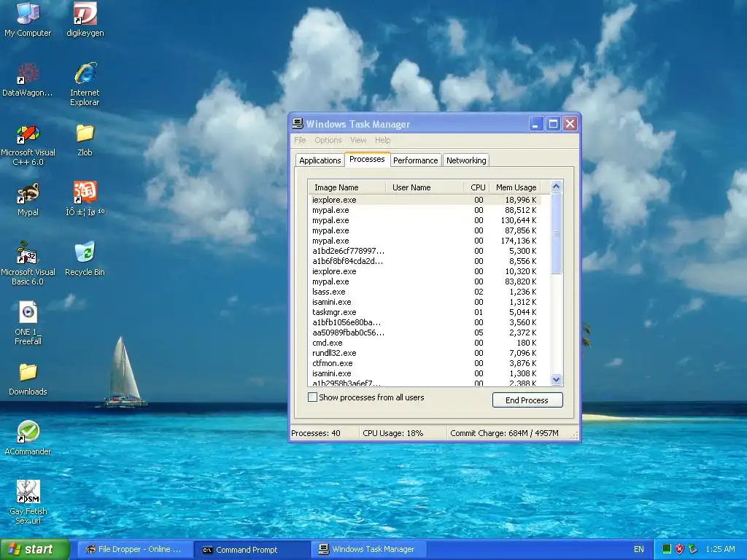Sort processes by Mem Usage column
Screen dimensions: 747x560
[x=516, y=187]
